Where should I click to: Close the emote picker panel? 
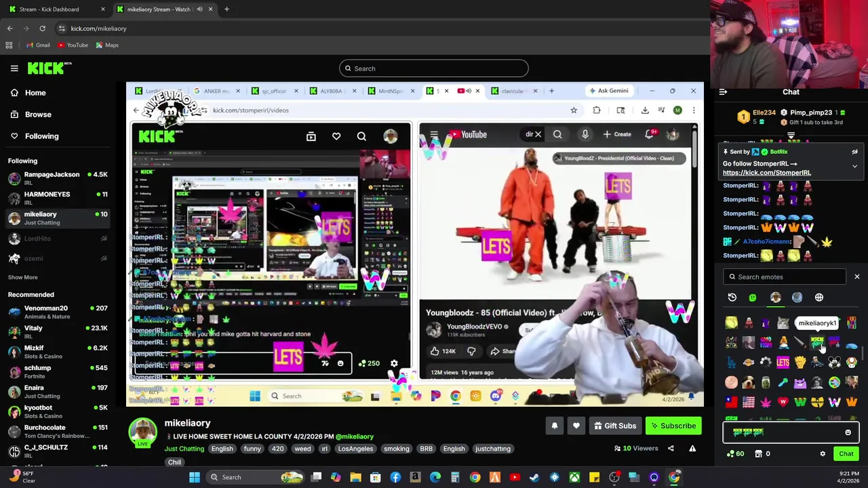click(856, 277)
